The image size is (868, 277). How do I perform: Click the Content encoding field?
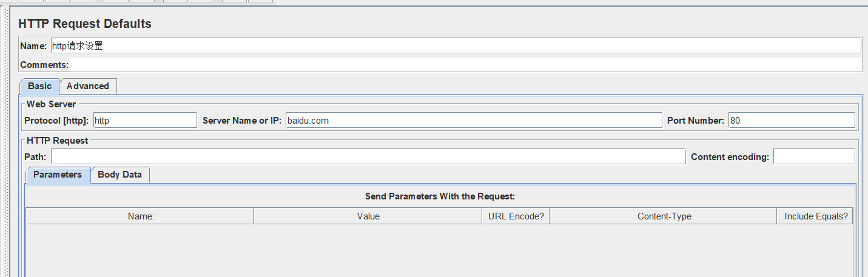814,156
